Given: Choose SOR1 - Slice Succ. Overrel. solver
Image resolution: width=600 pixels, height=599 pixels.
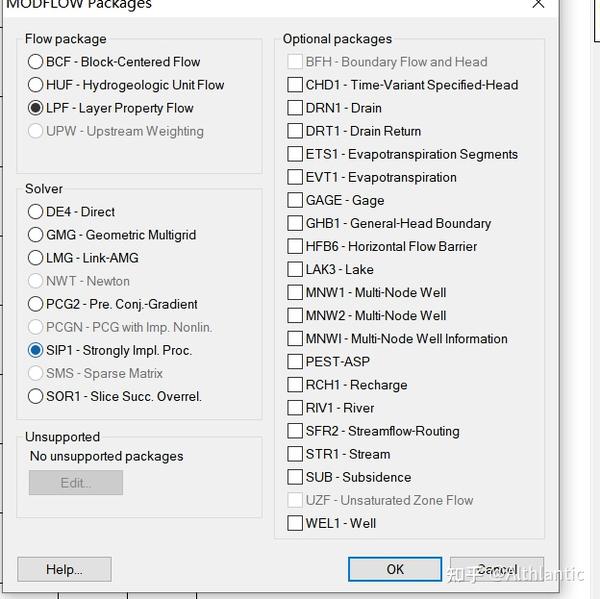Looking at the screenshot, I should (36, 396).
